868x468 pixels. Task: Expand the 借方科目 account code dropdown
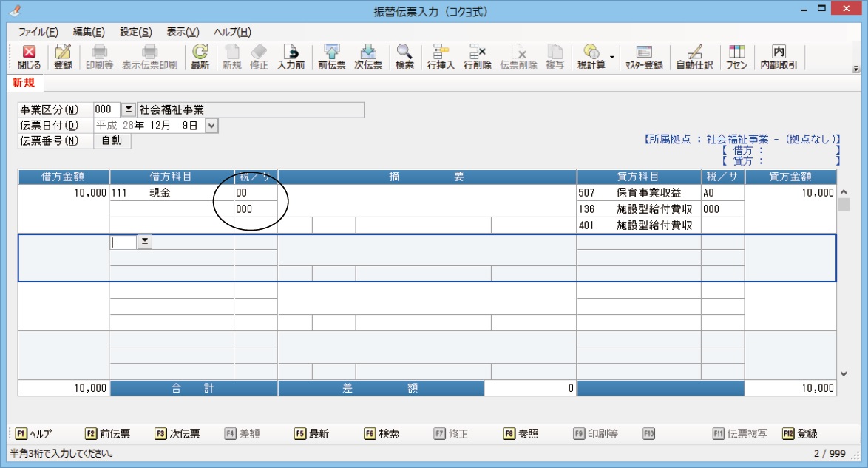(144, 242)
